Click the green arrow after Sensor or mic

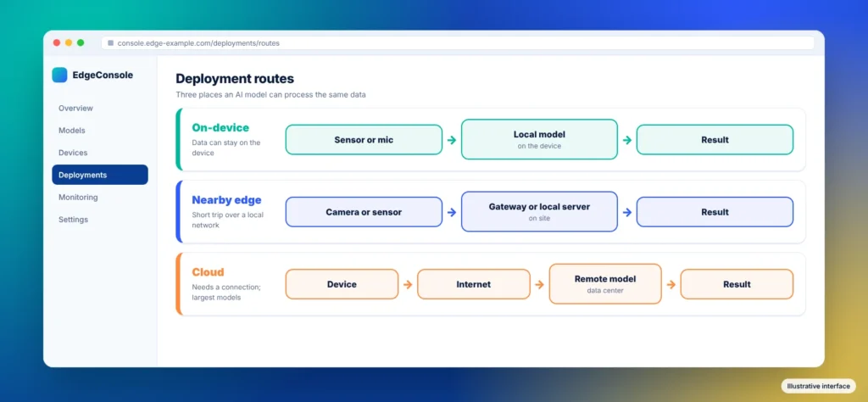point(452,140)
